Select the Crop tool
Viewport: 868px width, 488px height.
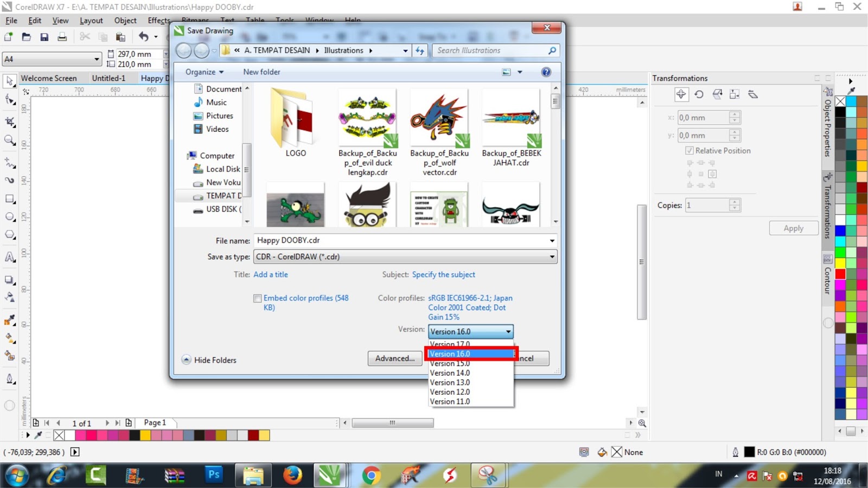pos(10,122)
